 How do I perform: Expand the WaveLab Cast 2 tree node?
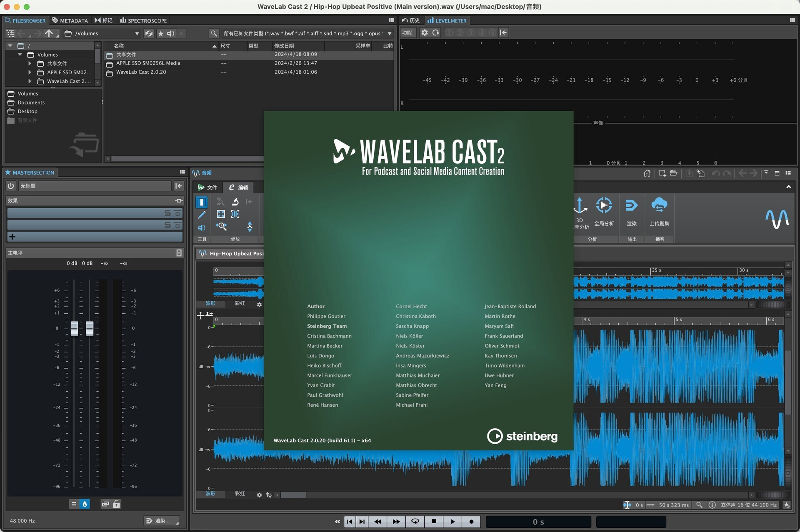30,81
